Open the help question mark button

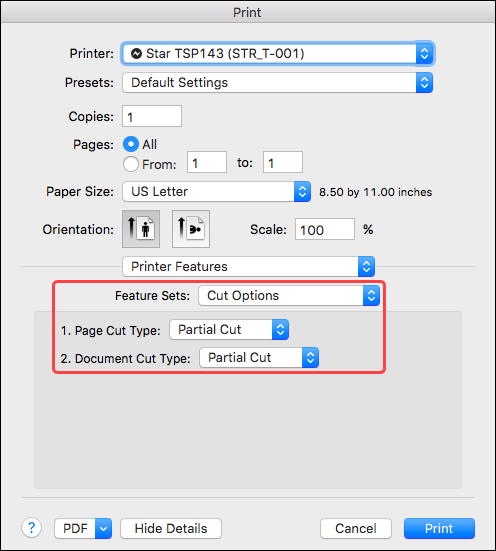(32, 528)
